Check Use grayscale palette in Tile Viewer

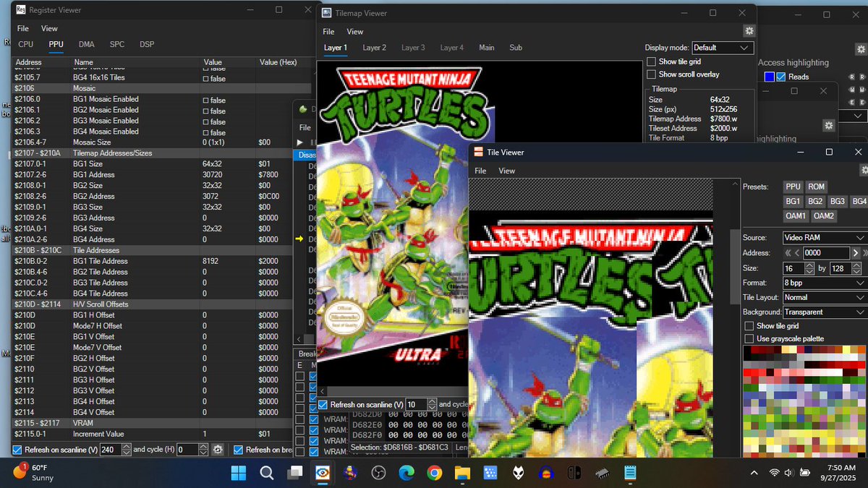pos(749,338)
